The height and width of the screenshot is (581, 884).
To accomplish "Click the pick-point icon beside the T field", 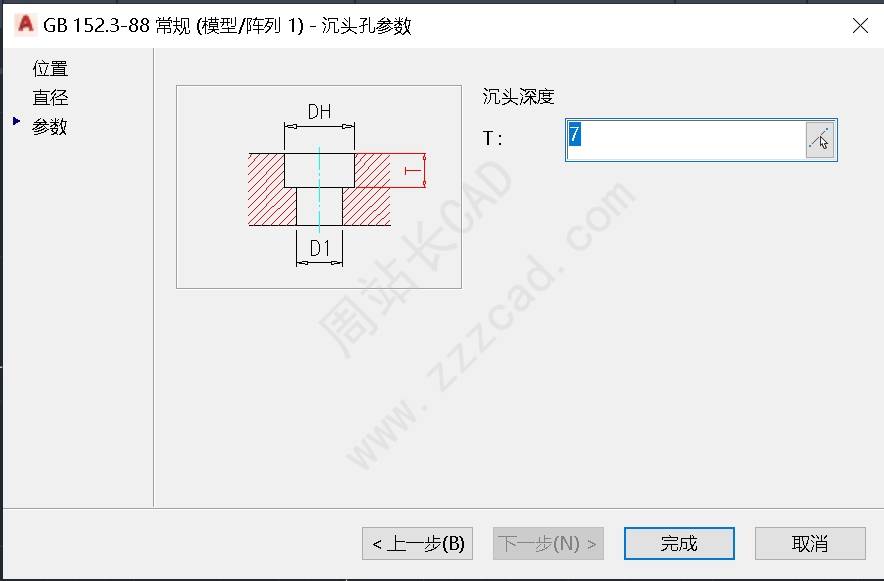I will pos(820,140).
